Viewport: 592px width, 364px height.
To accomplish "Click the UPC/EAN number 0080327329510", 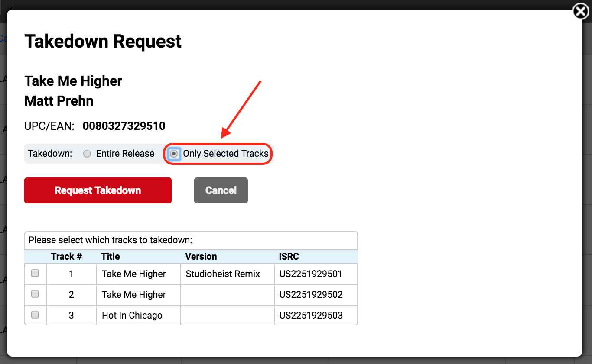I will click(124, 126).
